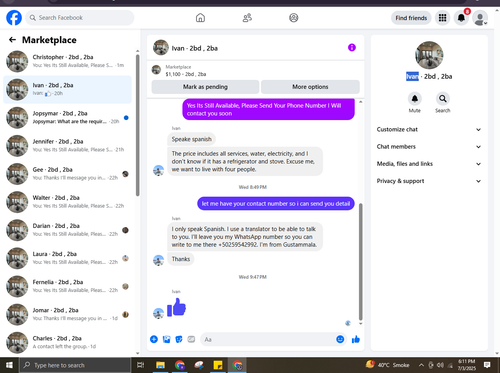Open Christopher 2bd, 2ba conversation
Image resolution: width=500 pixels, height=373 pixels.
(67, 61)
